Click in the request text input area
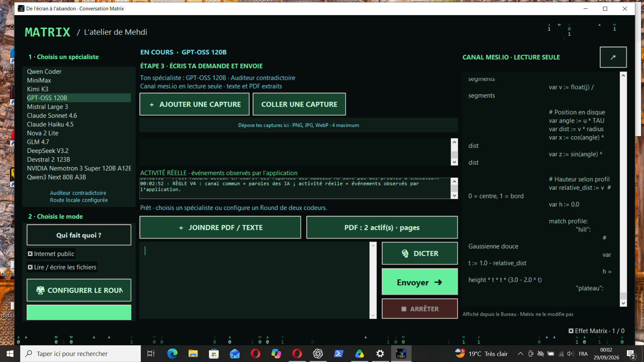 point(255,280)
